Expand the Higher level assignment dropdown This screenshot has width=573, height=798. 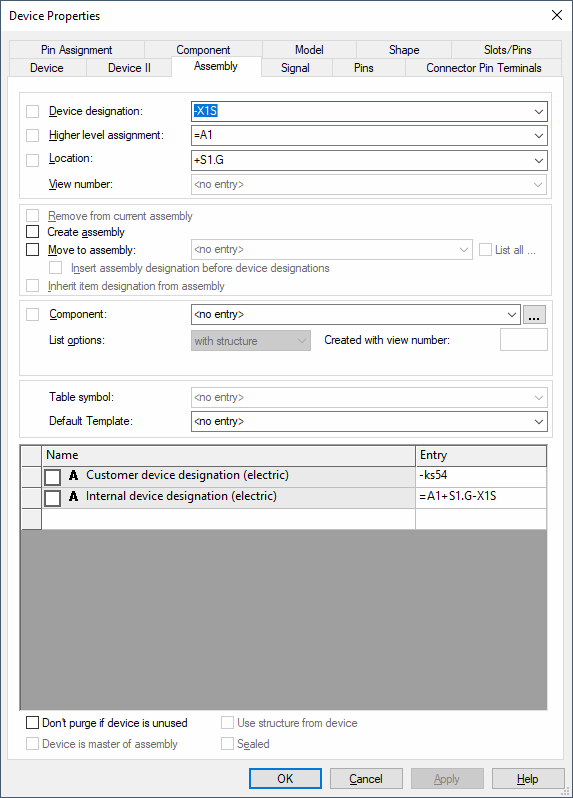point(538,136)
